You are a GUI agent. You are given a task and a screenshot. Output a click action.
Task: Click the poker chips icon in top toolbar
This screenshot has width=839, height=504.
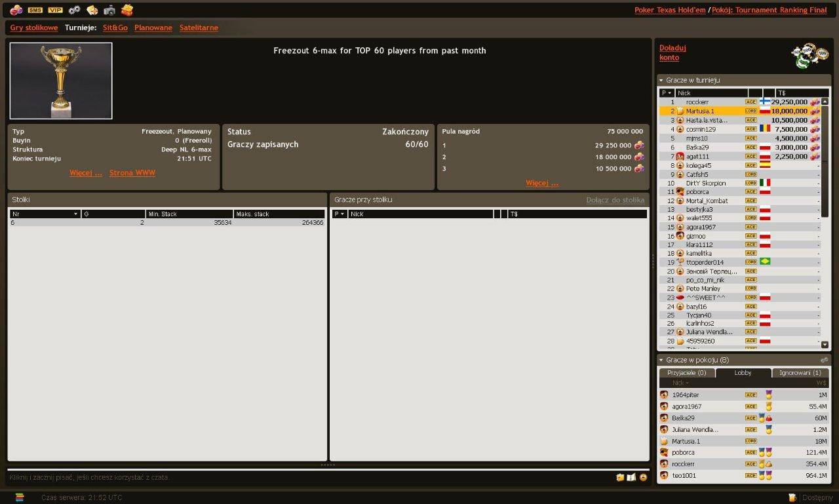tap(16, 10)
